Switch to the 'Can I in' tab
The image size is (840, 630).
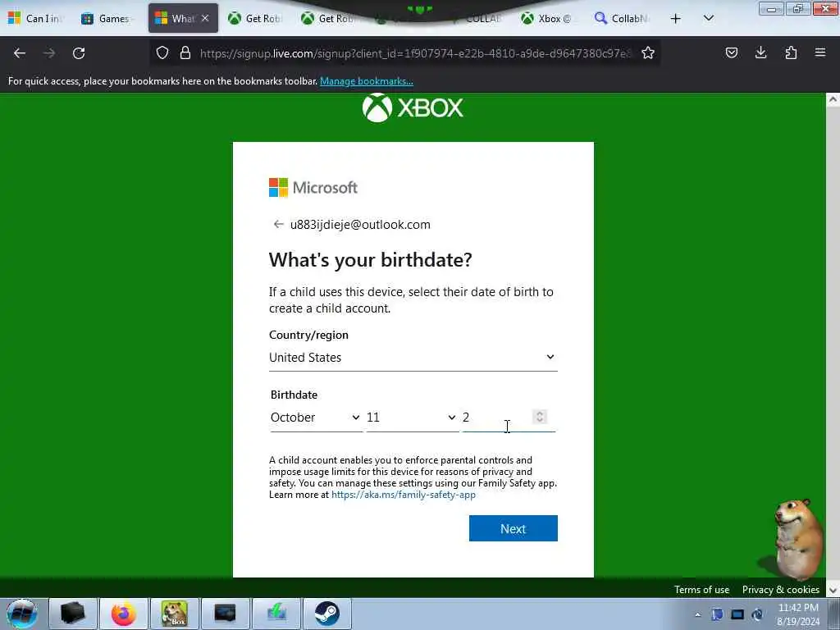pos(37,18)
